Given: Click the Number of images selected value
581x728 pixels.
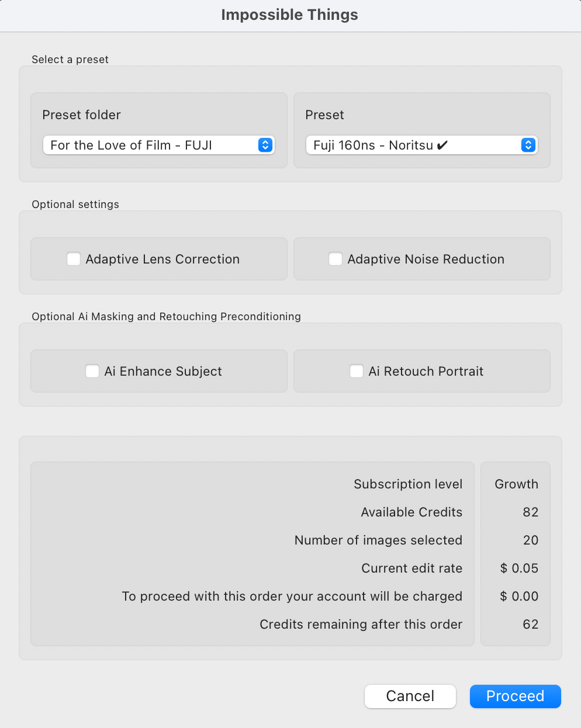Looking at the screenshot, I should [531, 540].
